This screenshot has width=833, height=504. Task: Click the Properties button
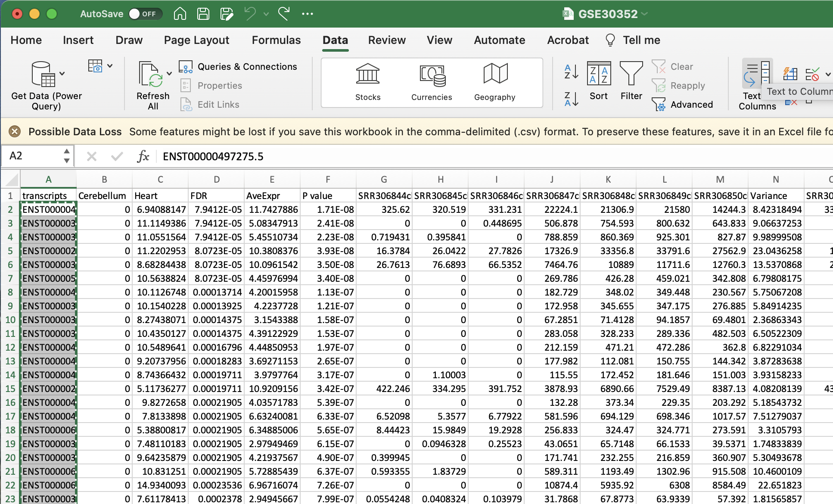click(211, 86)
